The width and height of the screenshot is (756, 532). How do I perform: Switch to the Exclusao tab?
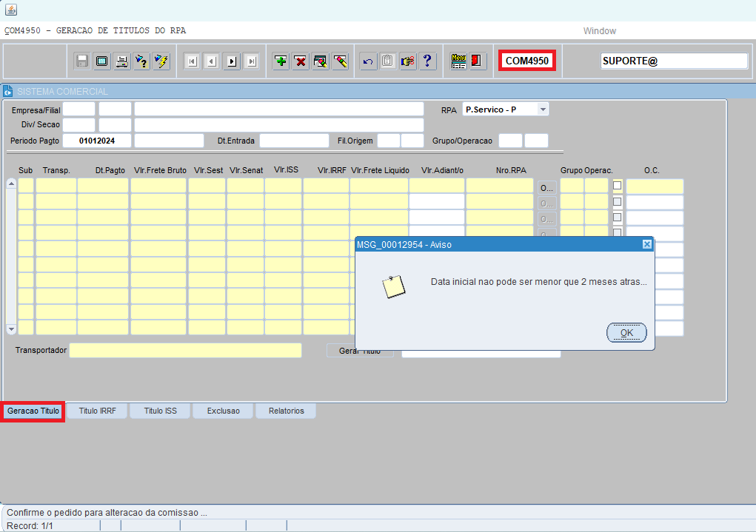click(x=223, y=411)
